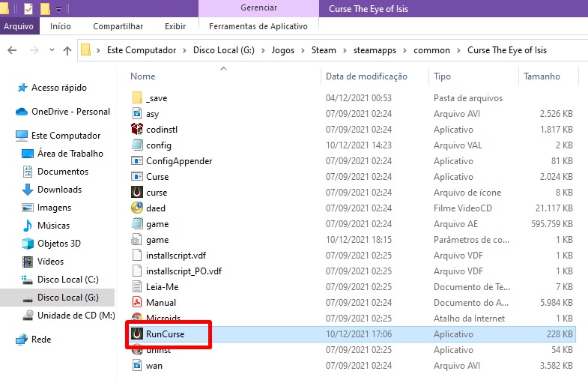Image resolution: width=588 pixels, height=383 pixels.
Task: Click the uninst application type cell
Action: click(x=453, y=350)
